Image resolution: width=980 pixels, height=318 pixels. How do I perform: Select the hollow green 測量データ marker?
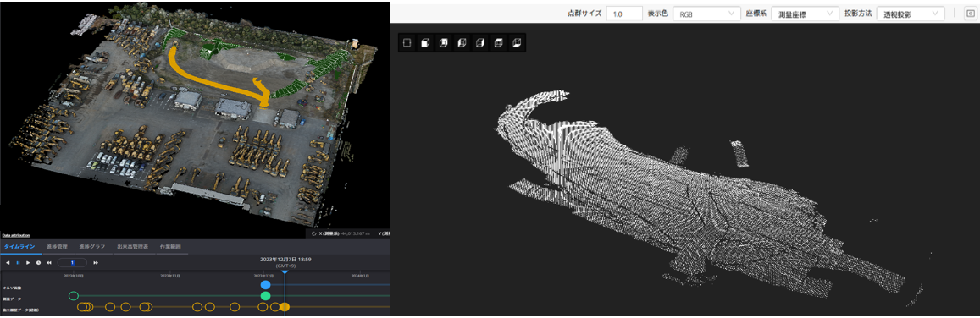(74, 295)
